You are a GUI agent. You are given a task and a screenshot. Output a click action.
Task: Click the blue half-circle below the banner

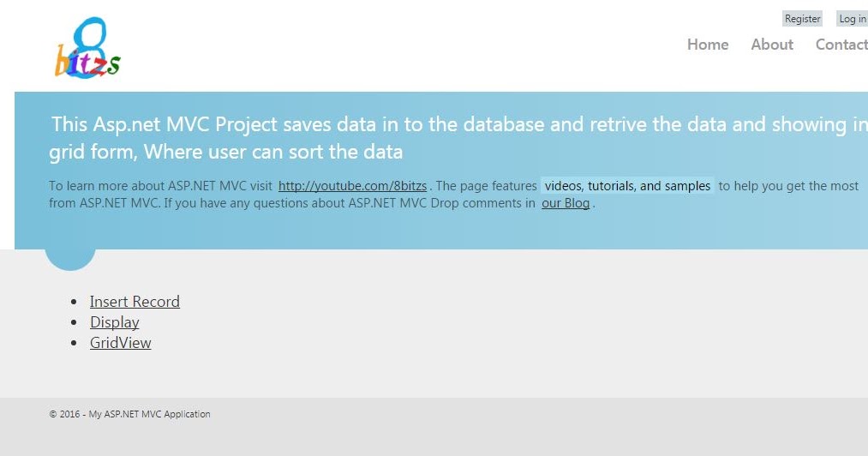coord(69,259)
